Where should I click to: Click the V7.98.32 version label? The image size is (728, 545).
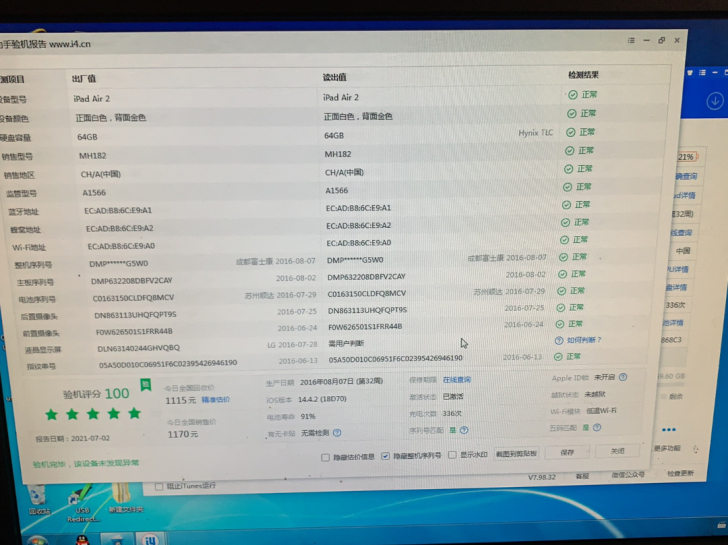click(x=541, y=477)
